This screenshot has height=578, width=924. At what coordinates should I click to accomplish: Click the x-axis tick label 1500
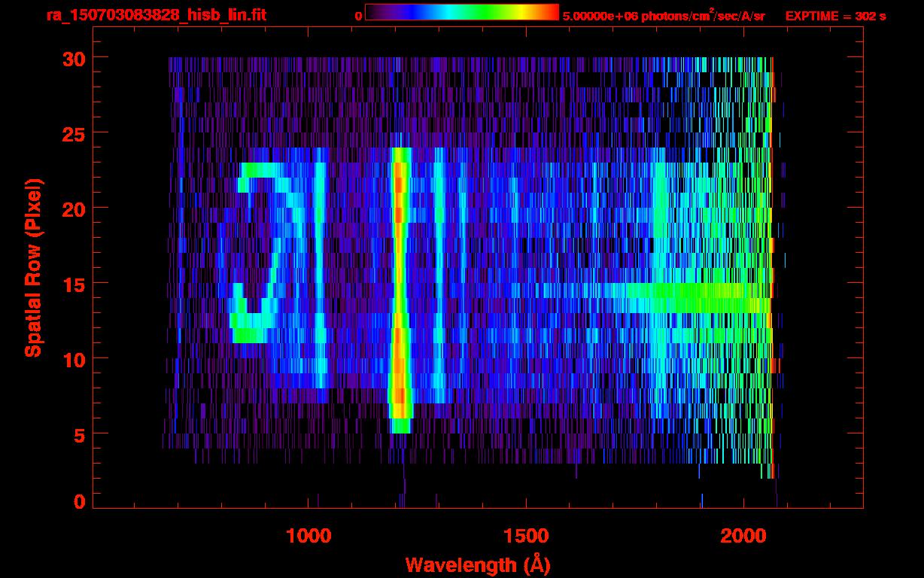click(525, 535)
